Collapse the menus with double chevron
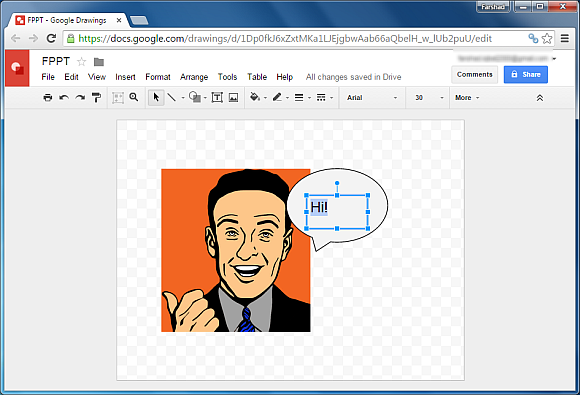The height and width of the screenshot is (395, 580). point(540,98)
